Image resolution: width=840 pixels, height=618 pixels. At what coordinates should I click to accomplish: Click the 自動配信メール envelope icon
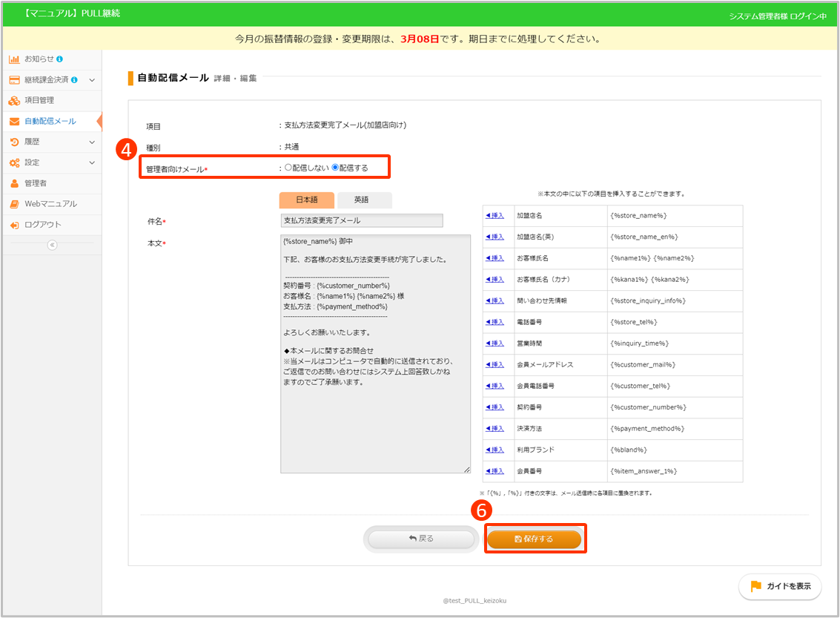pos(14,121)
